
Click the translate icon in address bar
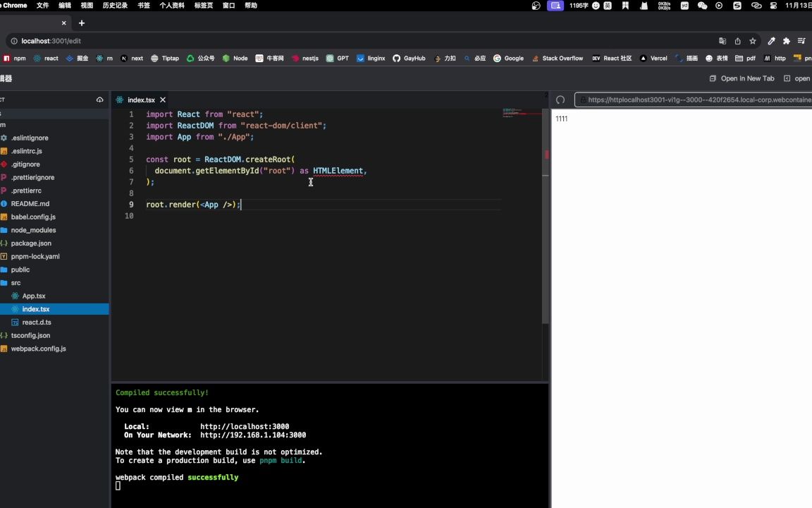pyautogui.click(x=722, y=41)
